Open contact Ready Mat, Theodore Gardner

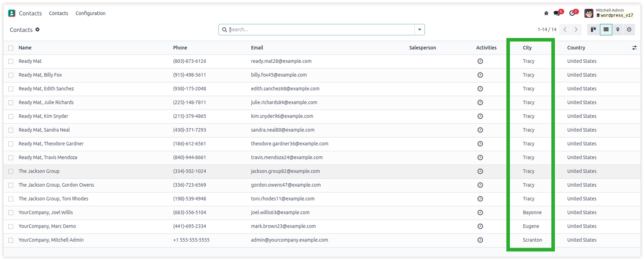pyautogui.click(x=51, y=144)
